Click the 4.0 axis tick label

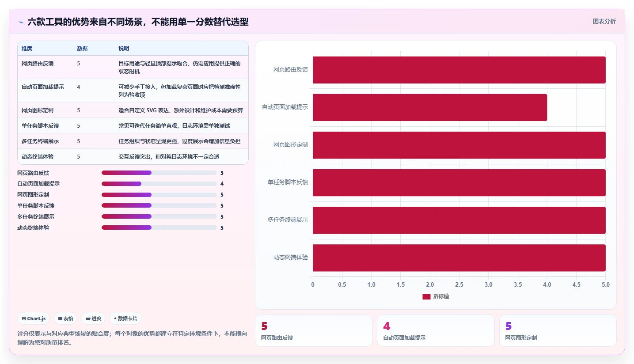547,285
